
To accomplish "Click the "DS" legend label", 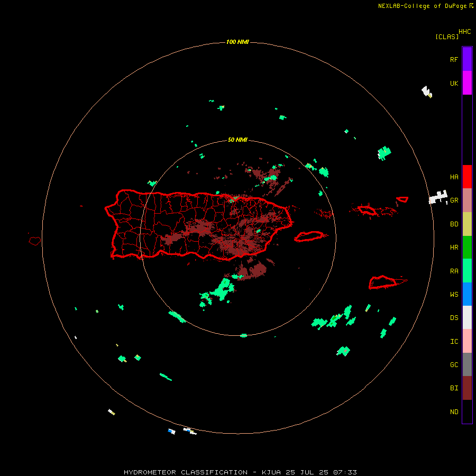I will point(454,317).
